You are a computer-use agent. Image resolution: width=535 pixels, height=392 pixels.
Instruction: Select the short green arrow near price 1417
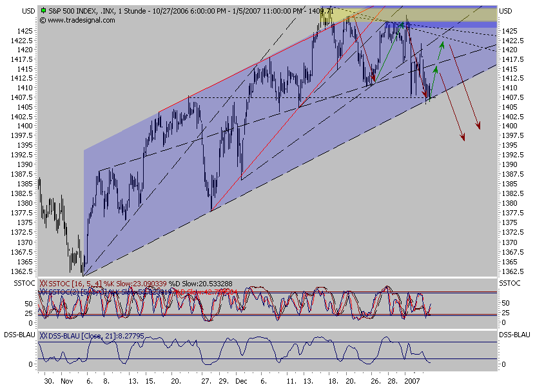442,50
